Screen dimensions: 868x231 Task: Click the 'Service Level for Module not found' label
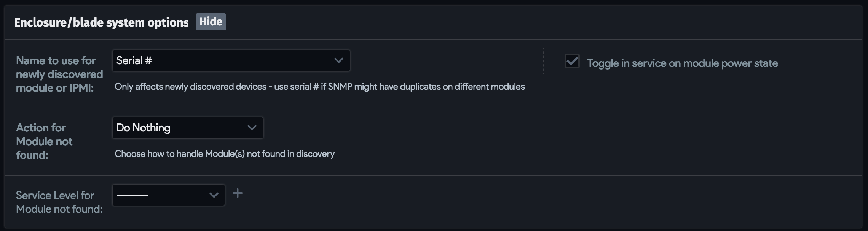[x=59, y=202]
